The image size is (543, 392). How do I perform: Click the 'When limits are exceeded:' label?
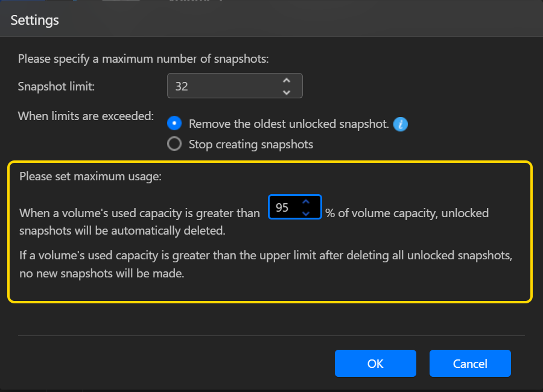click(86, 115)
